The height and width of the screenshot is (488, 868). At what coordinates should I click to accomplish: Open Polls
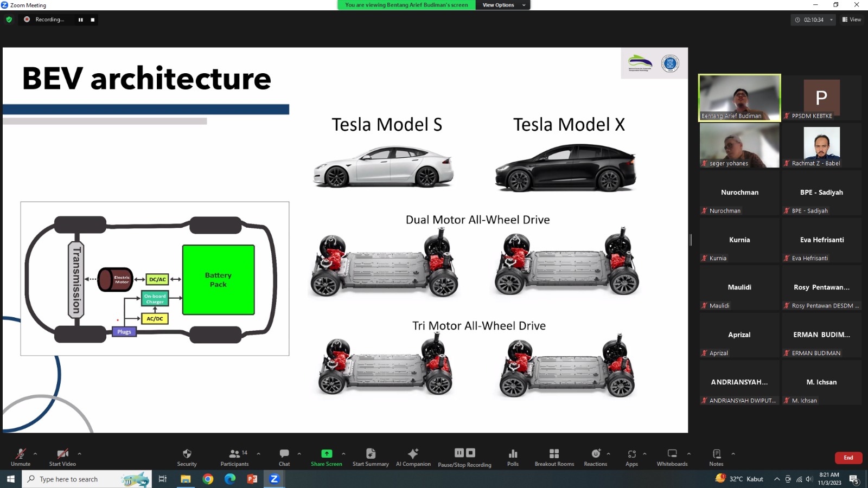[x=513, y=457]
